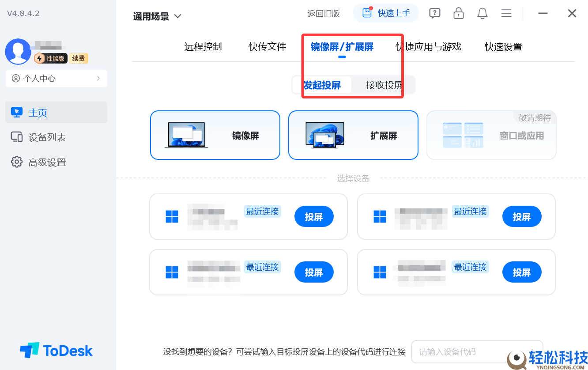Click the 镜像屏 laptop thumbnail
The image size is (588, 370).
pyautogui.click(x=186, y=135)
